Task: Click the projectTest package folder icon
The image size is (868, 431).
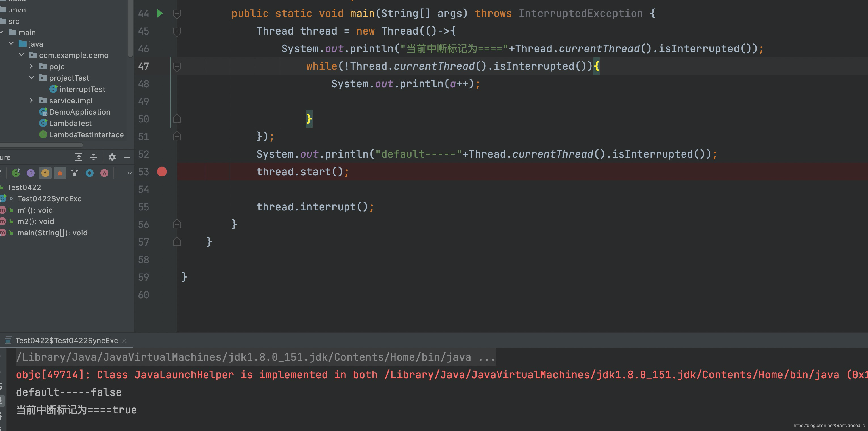Action: (x=43, y=77)
